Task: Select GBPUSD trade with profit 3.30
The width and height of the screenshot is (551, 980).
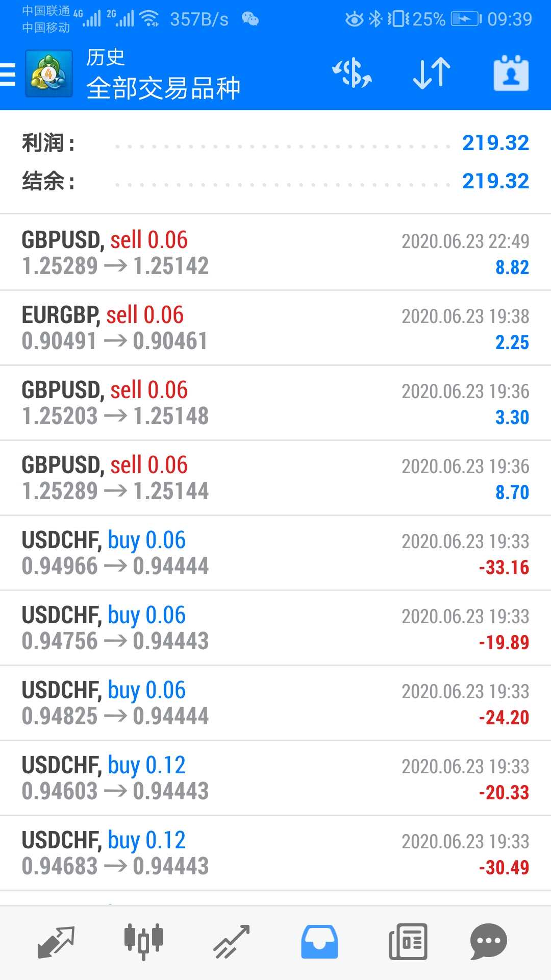Action: [x=275, y=403]
